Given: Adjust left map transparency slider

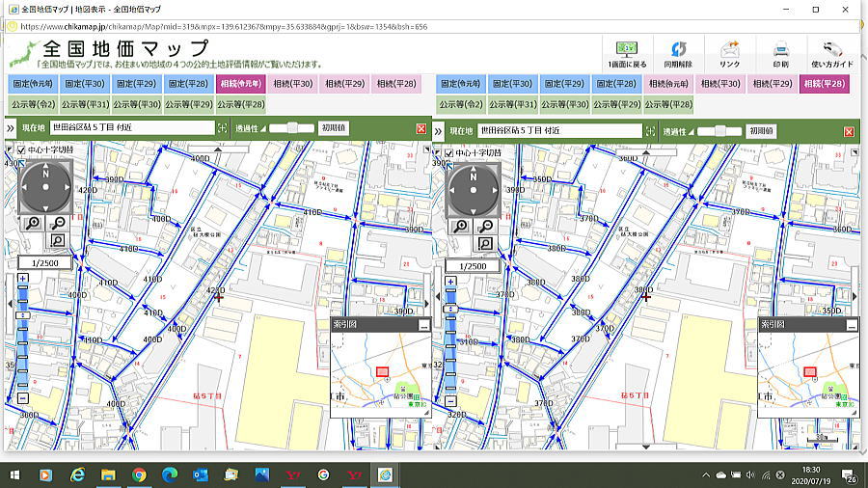Looking at the screenshot, I should click(291, 128).
